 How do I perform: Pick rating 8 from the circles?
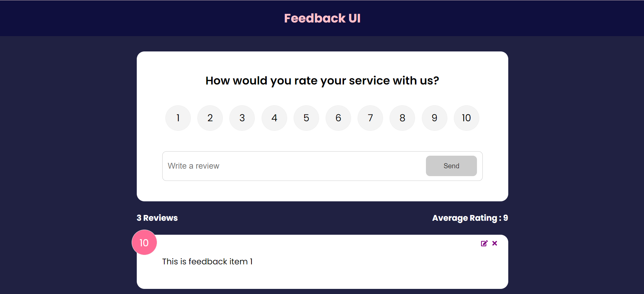pyautogui.click(x=402, y=118)
